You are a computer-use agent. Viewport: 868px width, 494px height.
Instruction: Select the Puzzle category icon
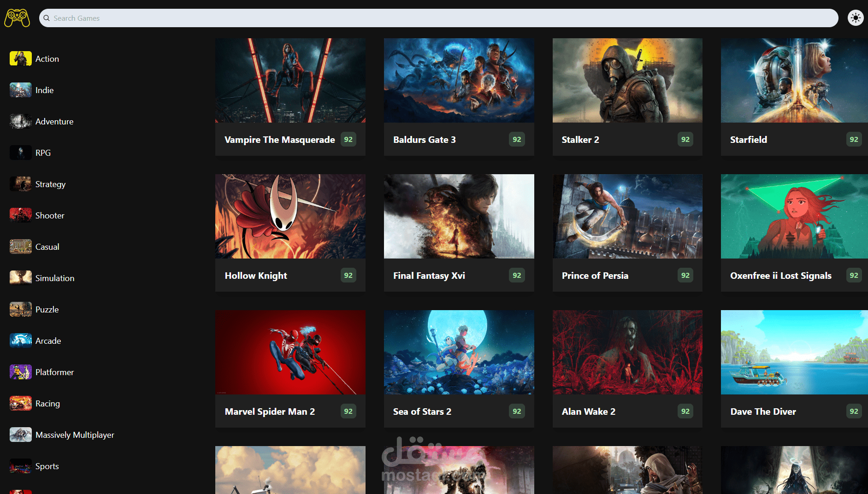pyautogui.click(x=20, y=309)
